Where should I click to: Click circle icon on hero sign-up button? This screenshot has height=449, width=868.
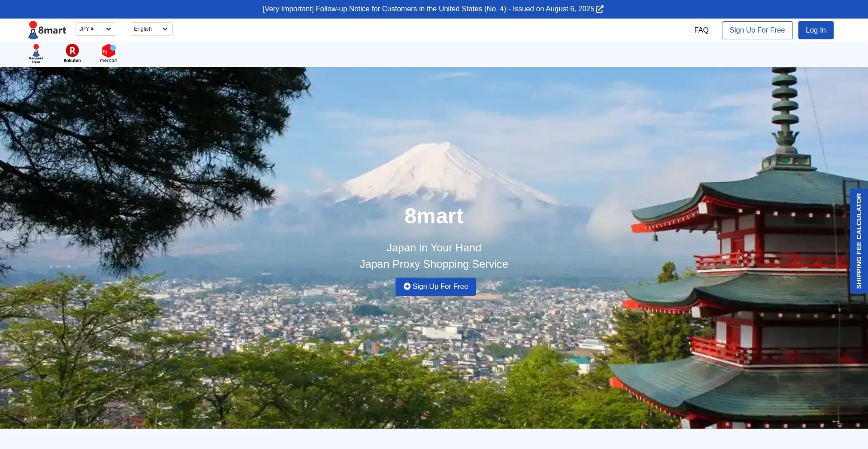click(x=407, y=286)
